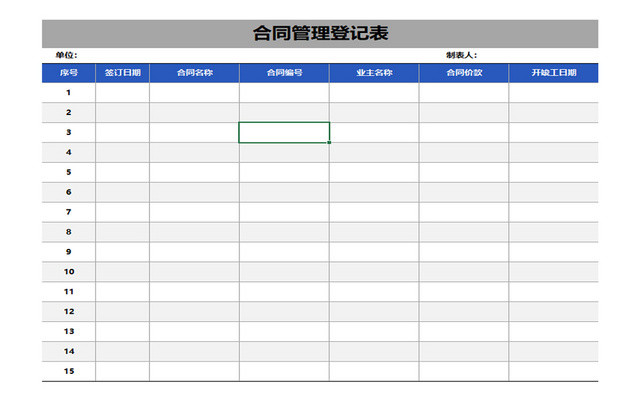Click serial number cell 5
Screen dimensions: 640x402
69,172
